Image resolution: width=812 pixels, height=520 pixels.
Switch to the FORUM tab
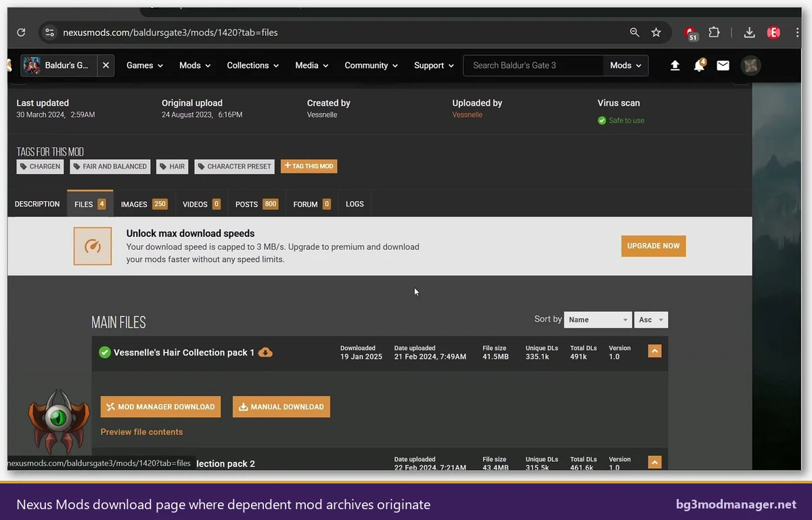click(312, 204)
